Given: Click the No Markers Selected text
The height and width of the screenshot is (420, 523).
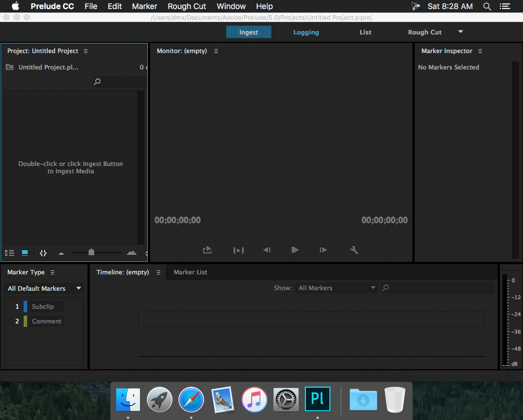Looking at the screenshot, I should pos(449,67).
